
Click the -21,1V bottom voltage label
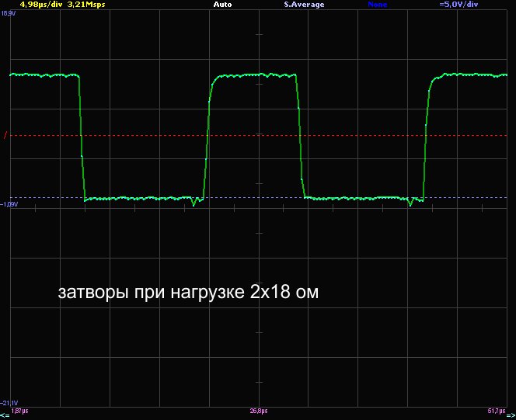point(9,403)
